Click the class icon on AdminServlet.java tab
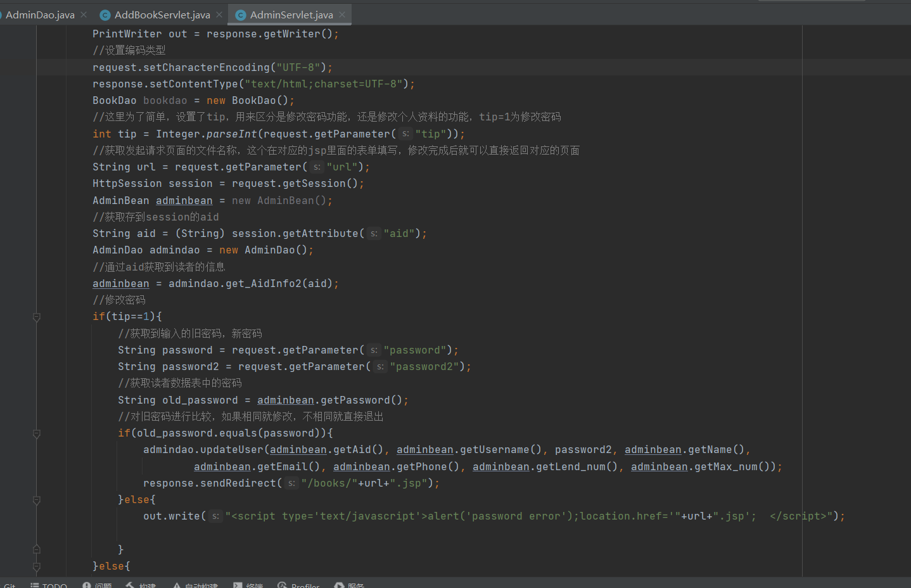 click(x=241, y=15)
